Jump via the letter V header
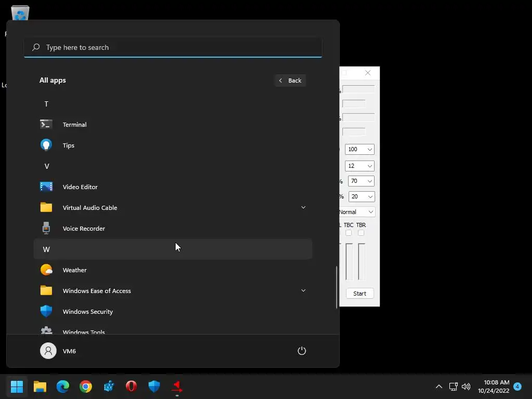 (47, 166)
